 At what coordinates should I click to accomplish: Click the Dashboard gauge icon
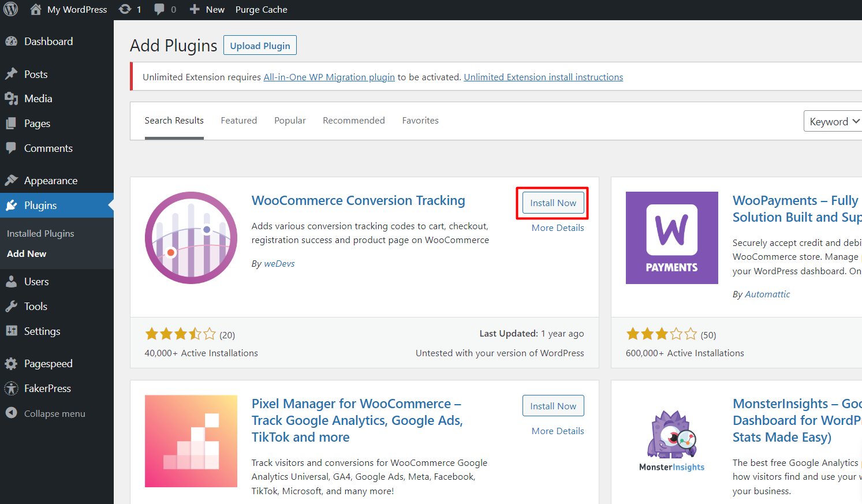click(x=11, y=42)
